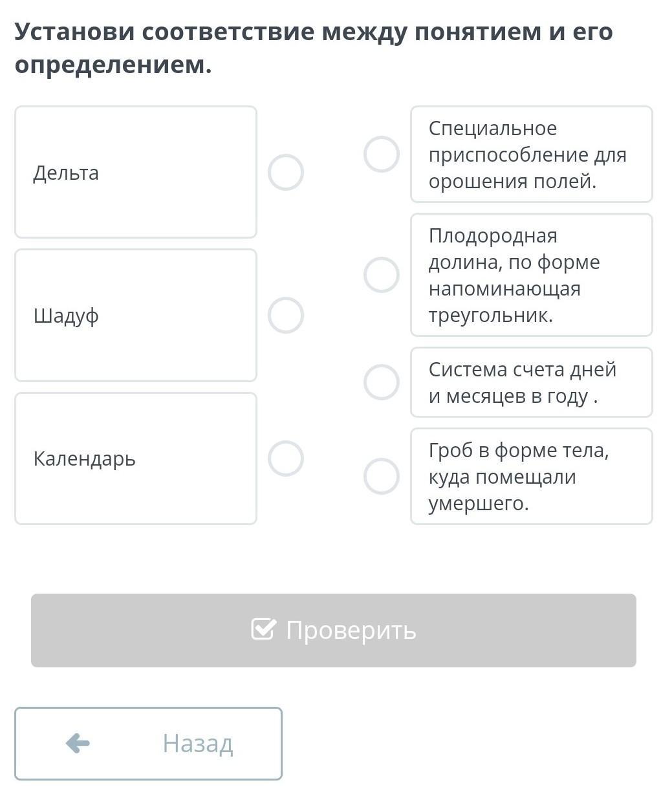Select circle beside 'Система счета дней' definition
Screen dimensions: 672x787
pos(382,382)
